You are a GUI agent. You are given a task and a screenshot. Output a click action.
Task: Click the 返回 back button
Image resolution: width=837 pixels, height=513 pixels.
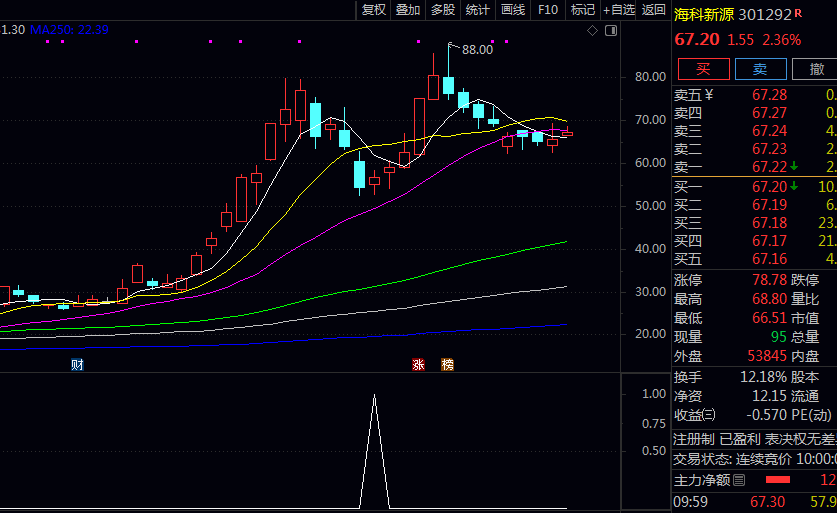654,10
